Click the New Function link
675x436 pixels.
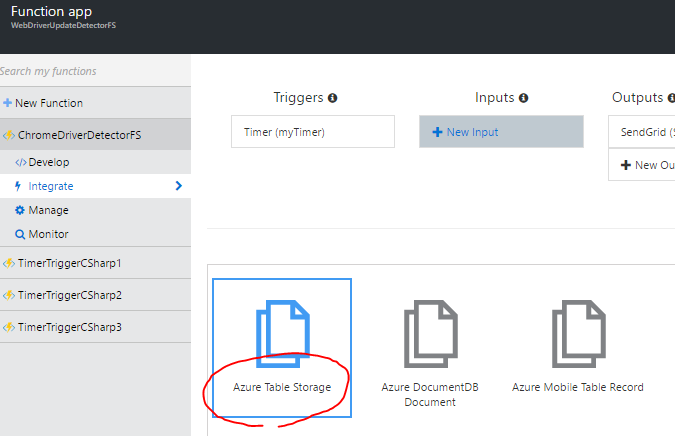pos(49,103)
